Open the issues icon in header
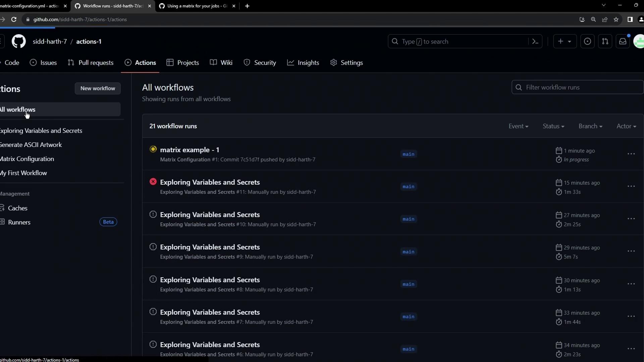The image size is (644, 362). pyautogui.click(x=587, y=42)
